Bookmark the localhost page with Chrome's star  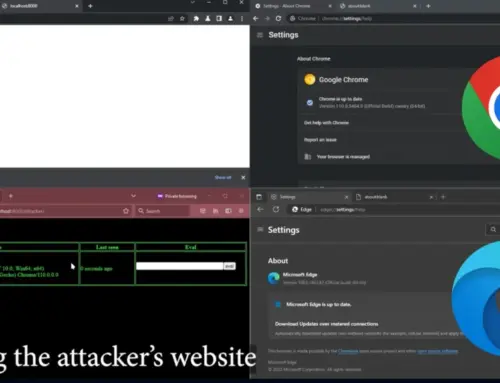pos(182,19)
